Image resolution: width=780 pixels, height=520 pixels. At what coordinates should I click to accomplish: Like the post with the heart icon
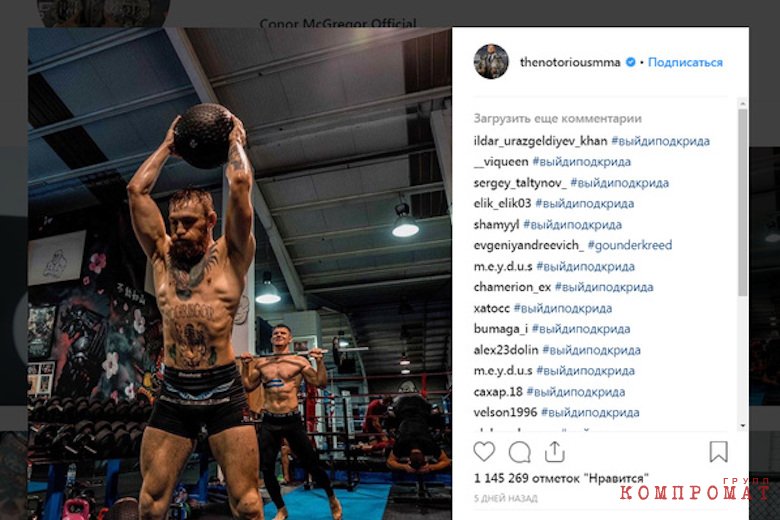point(484,451)
